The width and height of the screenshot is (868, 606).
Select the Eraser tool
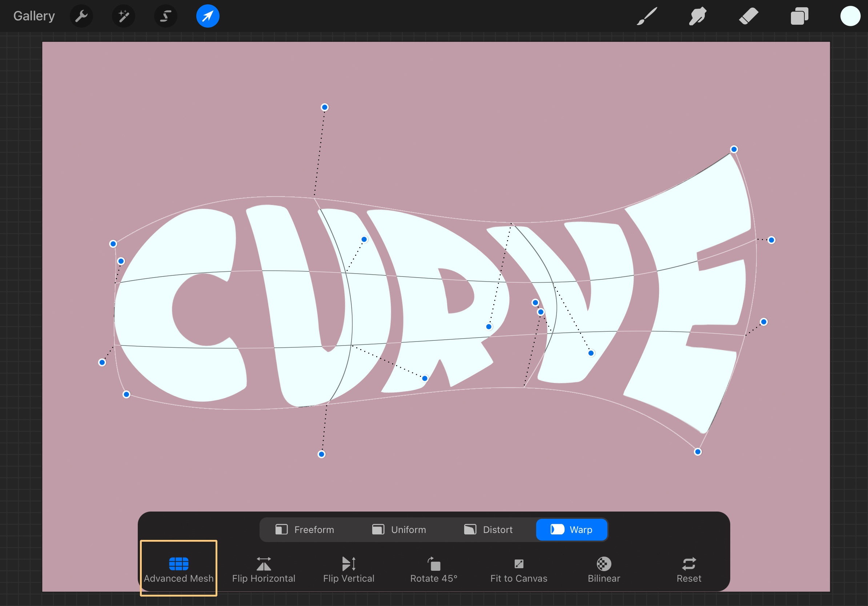coord(748,16)
